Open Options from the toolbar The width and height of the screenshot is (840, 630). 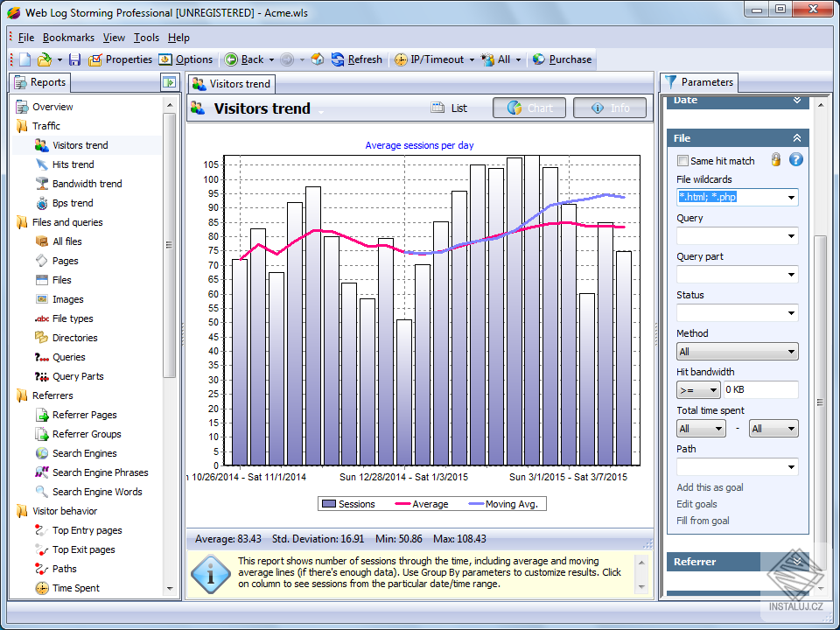(185, 59)
